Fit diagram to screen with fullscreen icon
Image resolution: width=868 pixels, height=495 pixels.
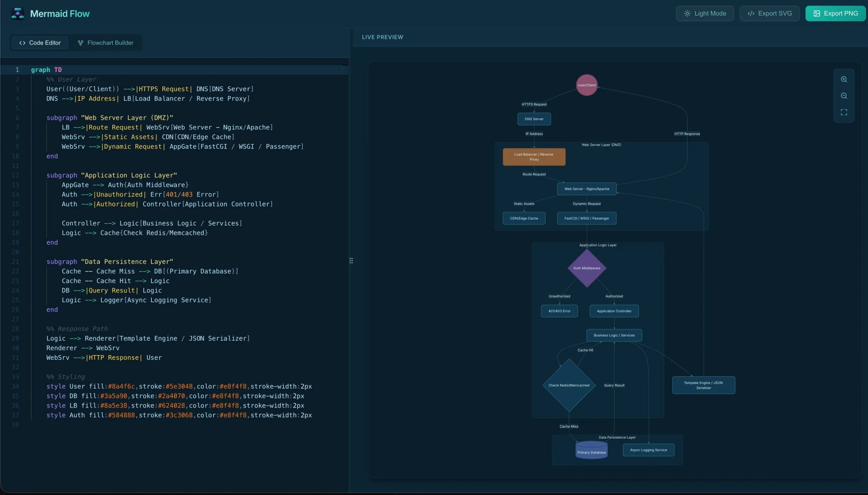(844, 112)
